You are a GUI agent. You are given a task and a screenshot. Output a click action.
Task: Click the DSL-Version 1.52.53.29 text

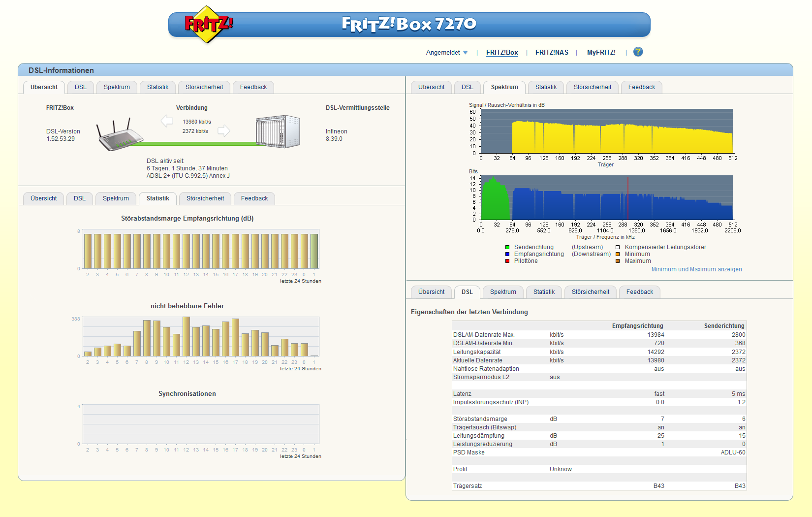tap(63, 135)
